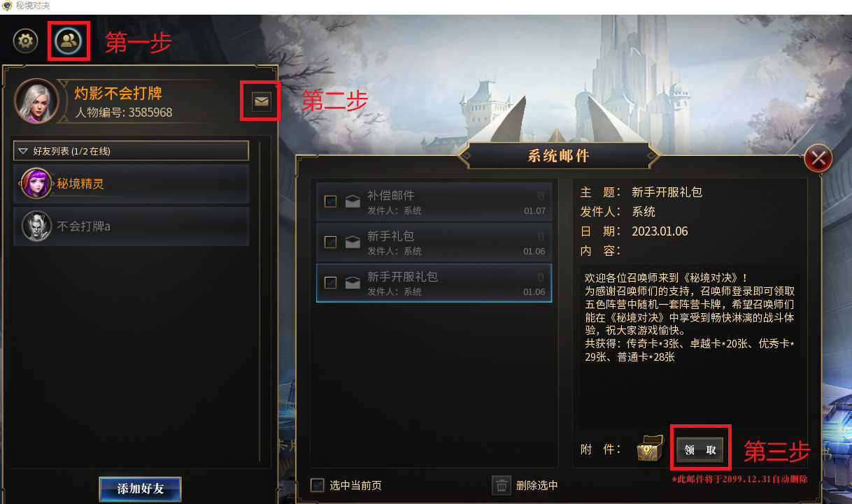Close the 系统邮件 dialog
Image resolution: width=852 pixels, height=504 pixels.
(818, 159)
